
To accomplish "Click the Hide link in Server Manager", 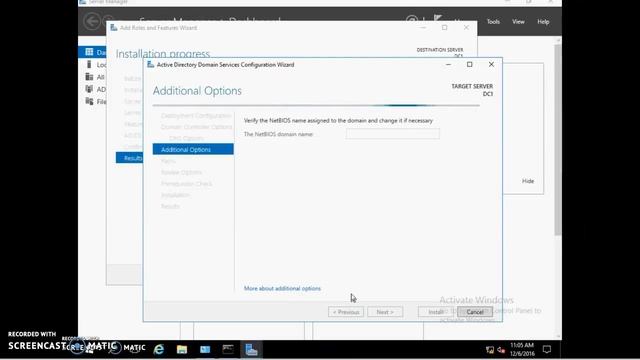I will 528,181.
